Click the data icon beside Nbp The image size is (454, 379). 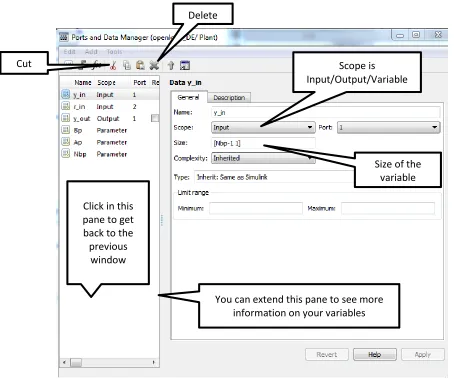(66, 154)
